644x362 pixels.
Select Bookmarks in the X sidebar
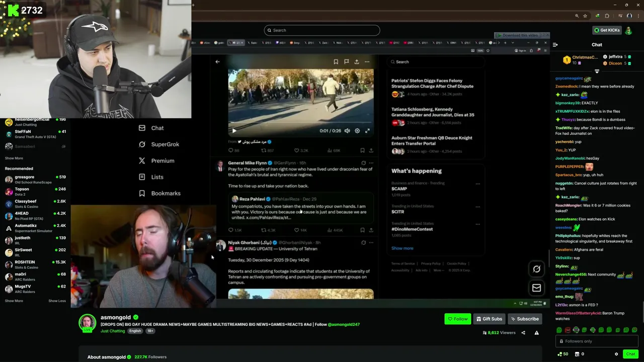click(159, 193)
